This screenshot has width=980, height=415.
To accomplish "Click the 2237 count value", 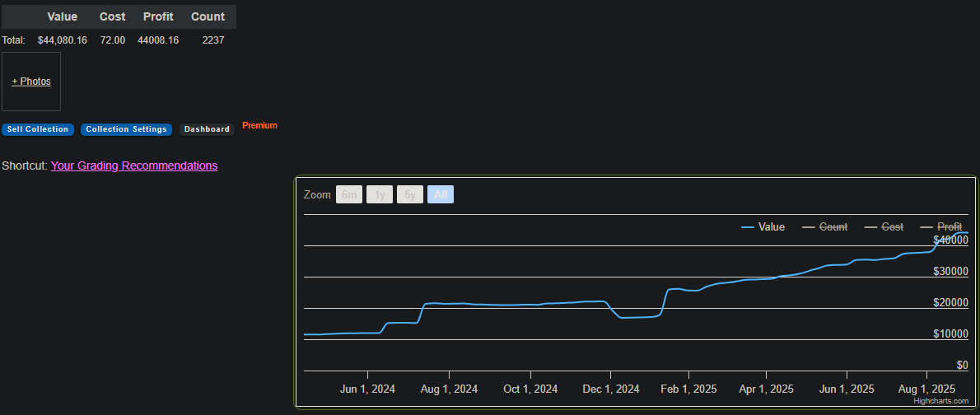I will (x=213, y=40).
